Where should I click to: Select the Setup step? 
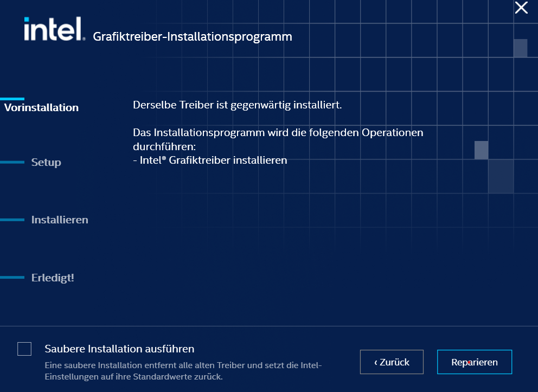[46, 162]
